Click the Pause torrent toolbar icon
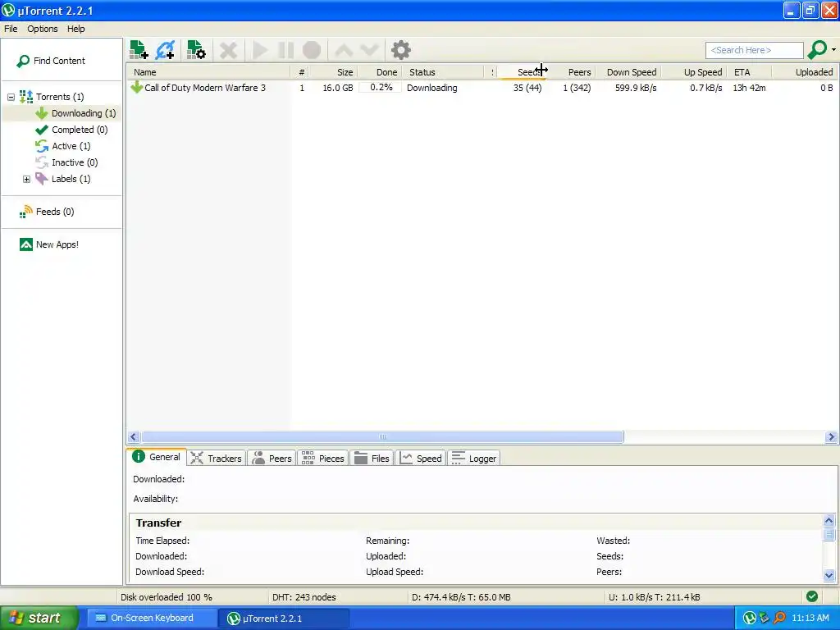840x630 pixels. (x=285, y=51)
